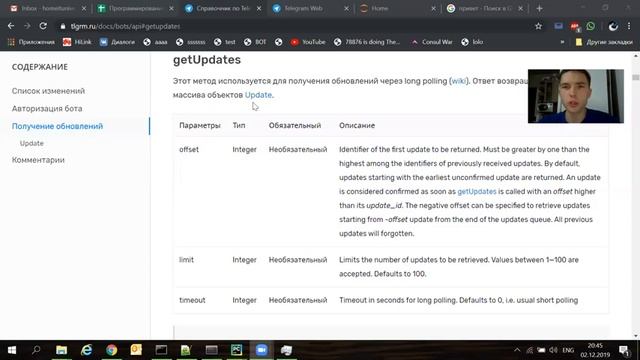This screenshot has height=360, width=640.
Task: Jump to the Комментарии section
Action: click(x=38, y=160)
